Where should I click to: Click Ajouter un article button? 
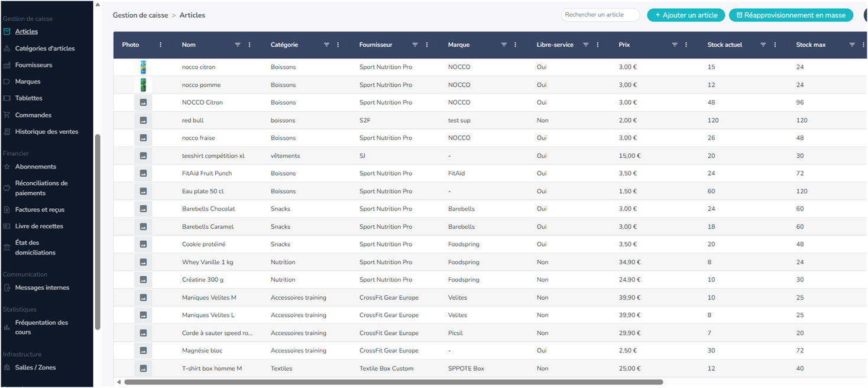[686, 15]
